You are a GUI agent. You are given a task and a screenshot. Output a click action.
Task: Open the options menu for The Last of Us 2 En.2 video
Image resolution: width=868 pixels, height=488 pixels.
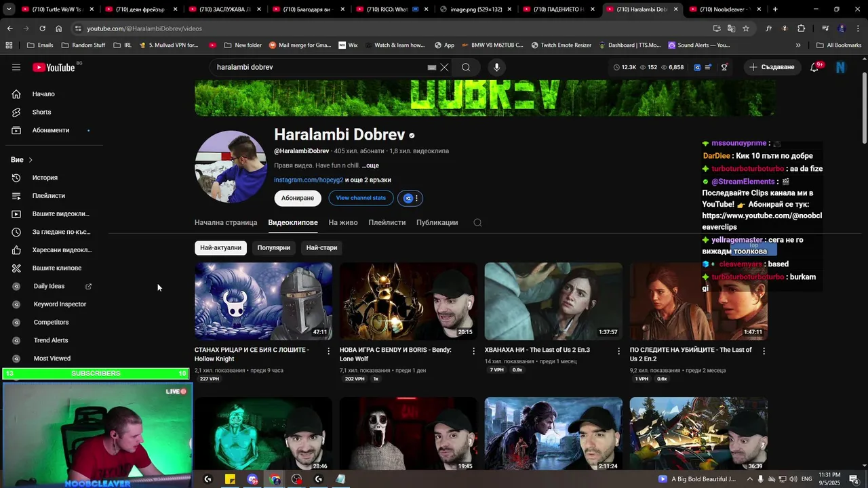coord(764,351)
